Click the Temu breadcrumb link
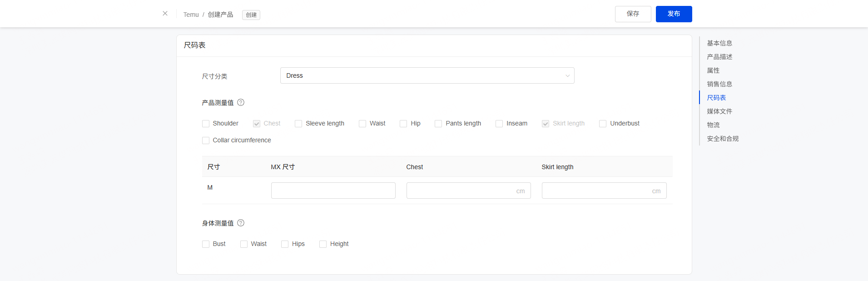This screenshot has width=868, height=281. (191, 15)
